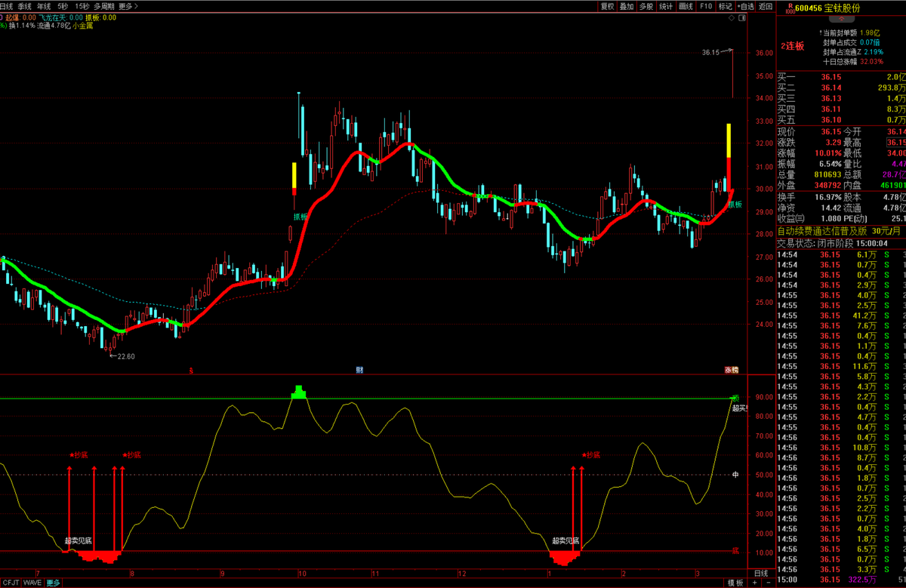Image resolution: width=906 pixels, height=588 pixels.
Task: Click the 14:55 trade row with 41.2万
Action: click(841, 316)
